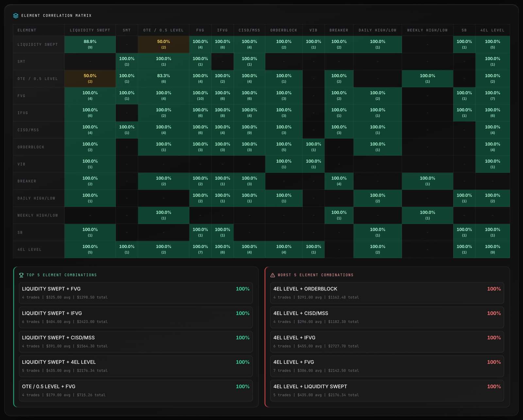Select the 4EL LEVEL column header

pos(493,30)
